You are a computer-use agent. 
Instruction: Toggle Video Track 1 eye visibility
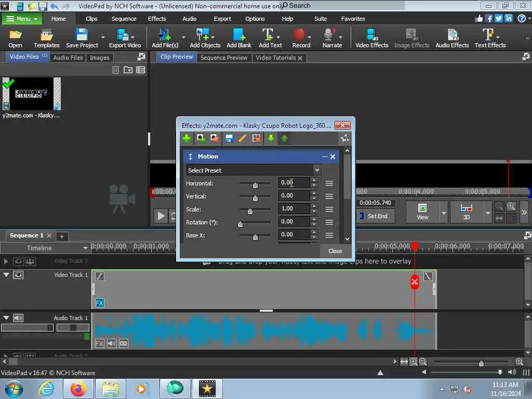(18, 275)
